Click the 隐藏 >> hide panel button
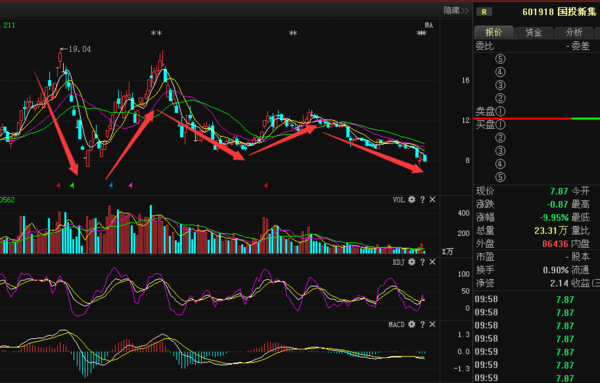Image resolution: width=600 pixels, height=383 pixels. [x=456, y=10]
